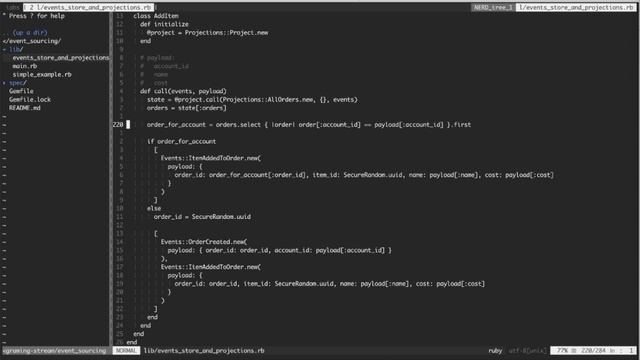This screenshot has height=360, width=640.
Task: Select the NERD_tree_1 buffer label
Action: pyautogui.click(x=493, y=7)
